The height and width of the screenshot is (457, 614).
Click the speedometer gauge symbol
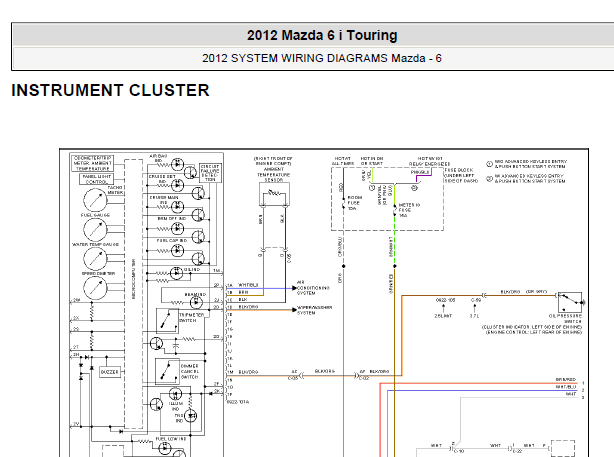(95, 288)
